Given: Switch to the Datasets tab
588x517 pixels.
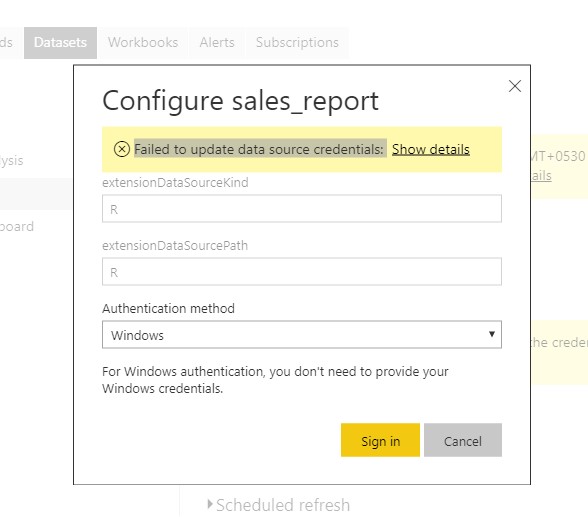Looking at the screenshot, I should pyautogui.click(x=60, y=43).
